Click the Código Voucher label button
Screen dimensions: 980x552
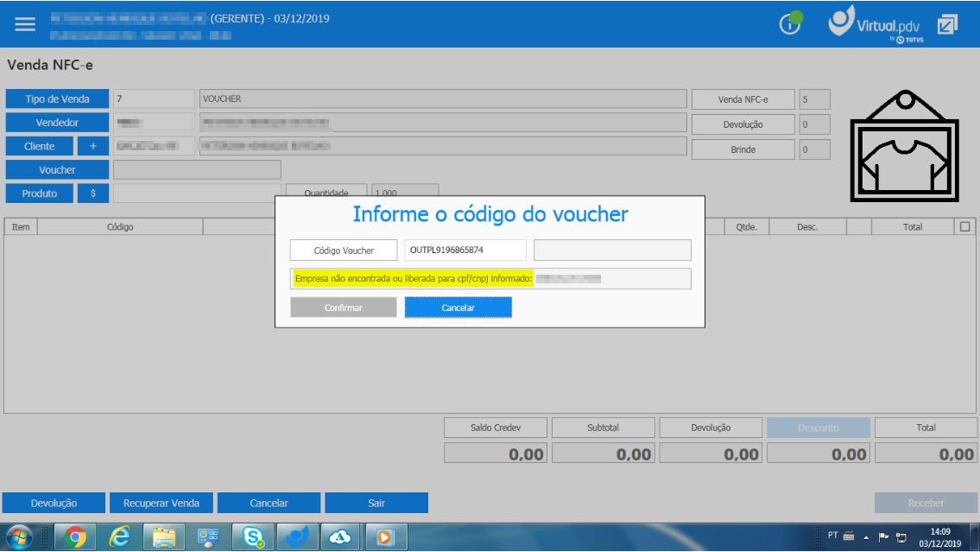(344, 250)
